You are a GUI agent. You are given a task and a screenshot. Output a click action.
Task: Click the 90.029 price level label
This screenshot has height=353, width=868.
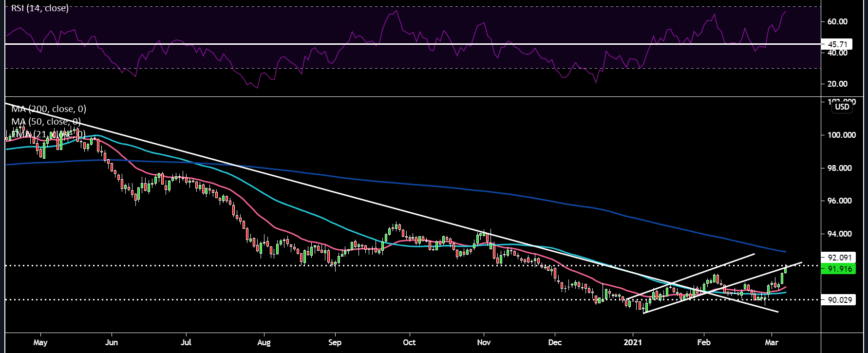838,300
